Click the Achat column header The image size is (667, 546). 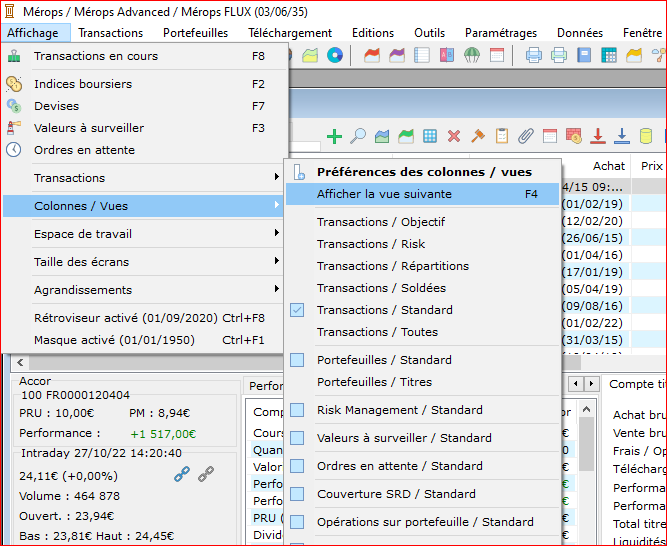pyautogui.click(x=609, y=166)
